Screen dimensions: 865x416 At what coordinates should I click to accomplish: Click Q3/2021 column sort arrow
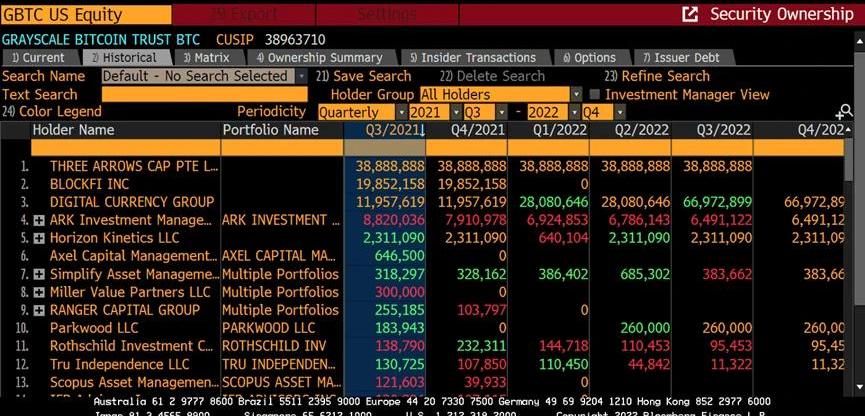pos(421,131)
